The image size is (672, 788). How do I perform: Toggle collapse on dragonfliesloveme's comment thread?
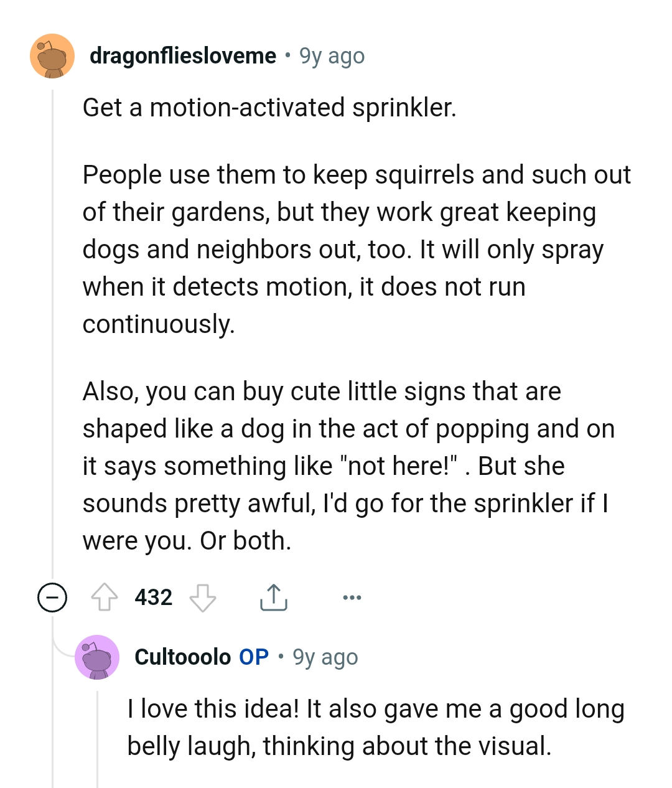pyautogui.click(x=53, y=598)
